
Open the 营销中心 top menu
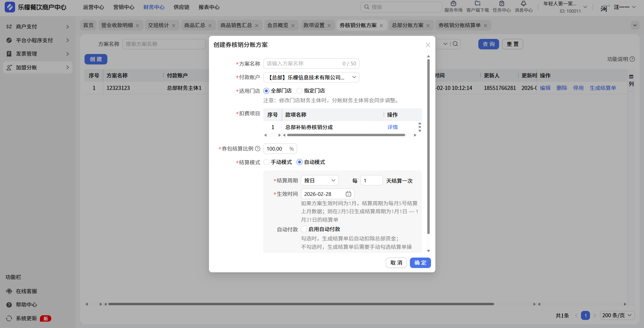coord(123,7)
